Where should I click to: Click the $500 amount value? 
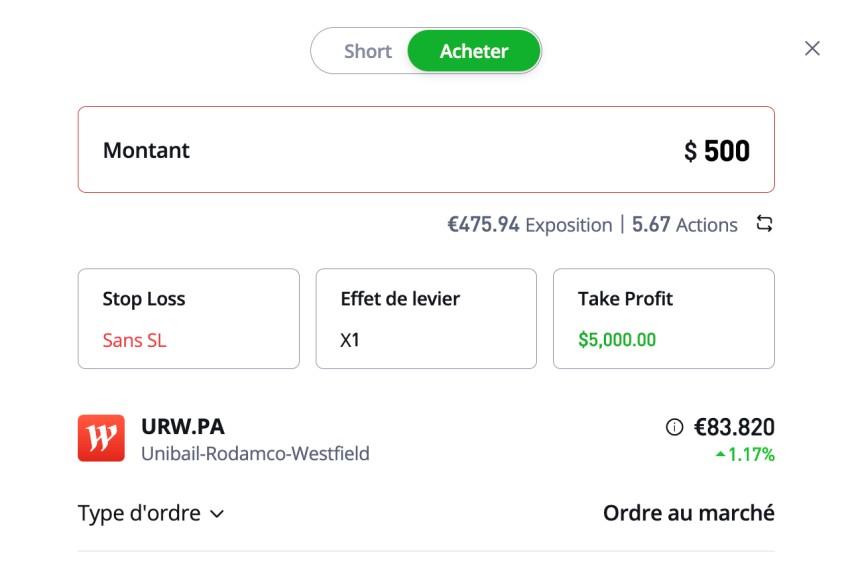(x=717, y=151)
